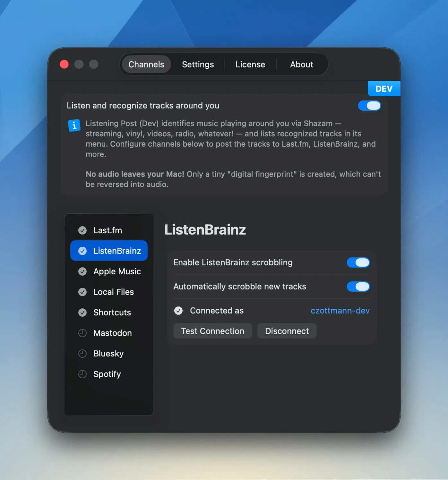This screenshot has width=448, height=480.
Task: Click the checkmark icon next to Last.fm
Action: coord(83,230)
